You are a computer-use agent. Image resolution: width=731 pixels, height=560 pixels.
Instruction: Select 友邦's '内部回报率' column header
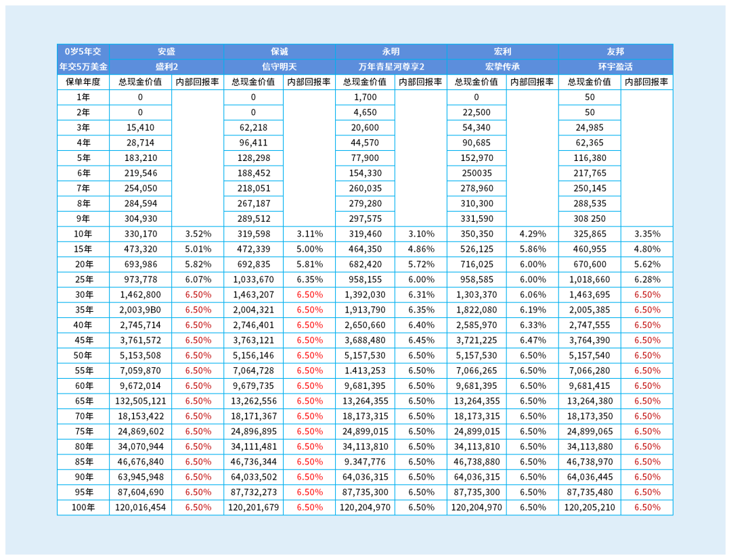647,82
